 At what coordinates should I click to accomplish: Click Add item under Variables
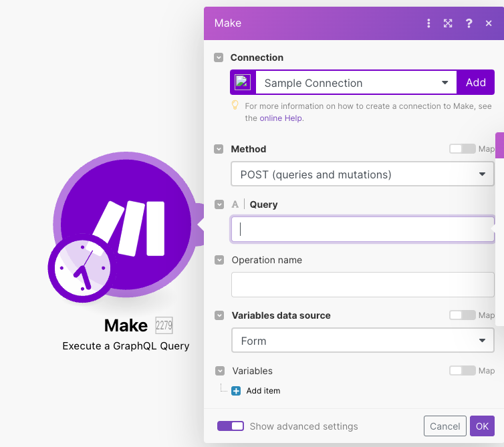(x=263, y=391)
